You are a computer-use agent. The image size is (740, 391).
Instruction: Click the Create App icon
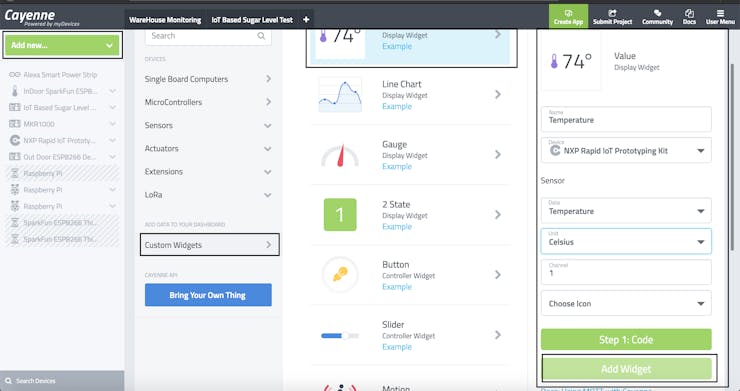tap(568, 13)
